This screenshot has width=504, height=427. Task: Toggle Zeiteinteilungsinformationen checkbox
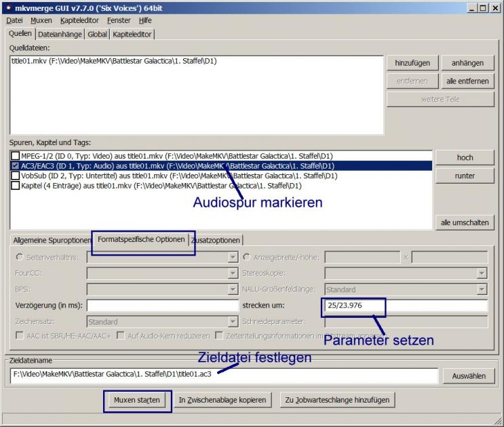(219, 335)
